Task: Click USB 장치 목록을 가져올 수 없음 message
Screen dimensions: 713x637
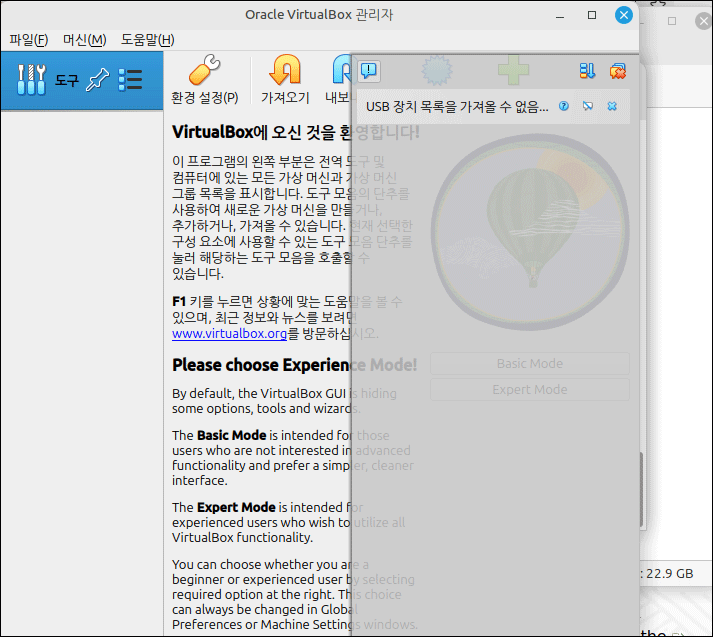Action: 457,107
